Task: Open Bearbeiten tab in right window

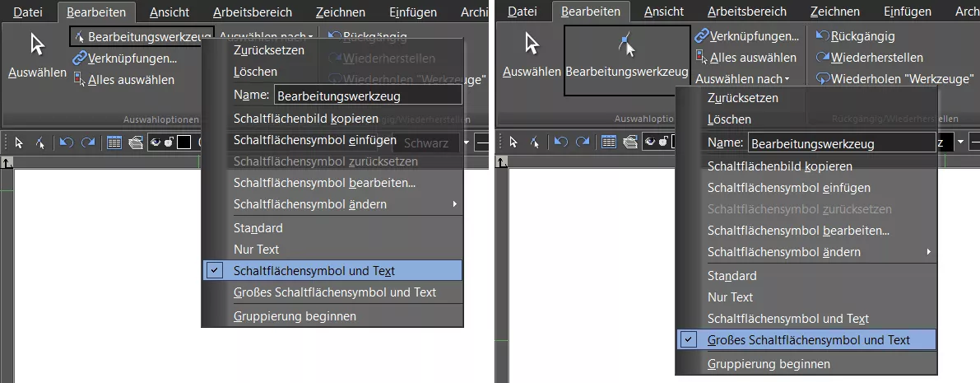Action: pos(591,12)
